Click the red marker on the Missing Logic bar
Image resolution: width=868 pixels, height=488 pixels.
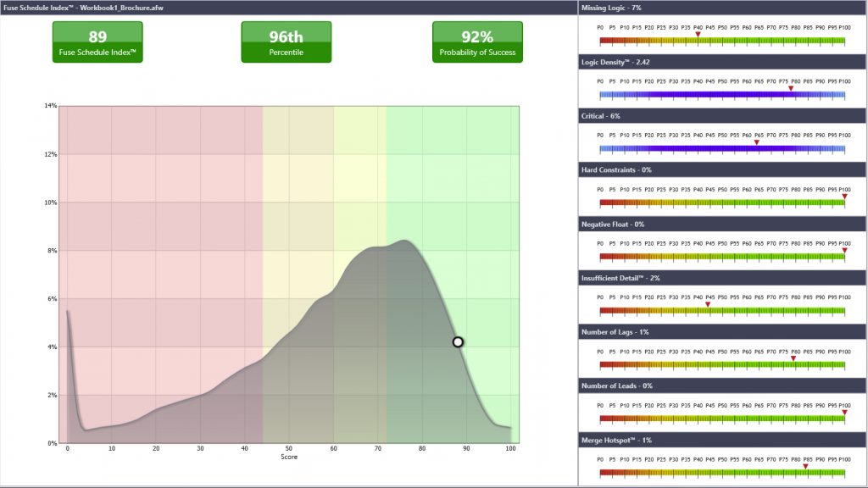coord(698,34)
